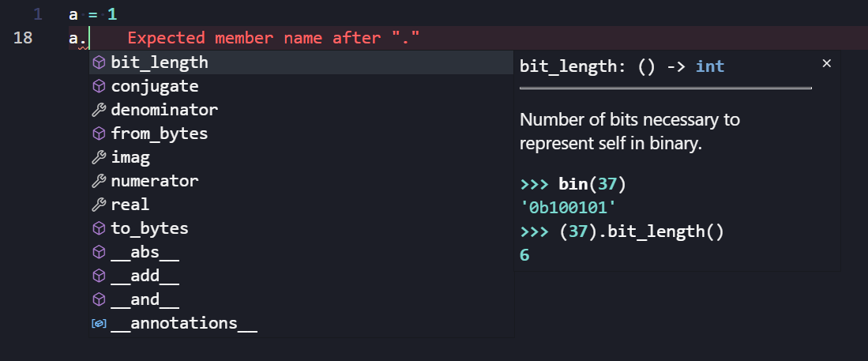
Task: Click the wrench icon next to numerator
Action: click(99, 181)
